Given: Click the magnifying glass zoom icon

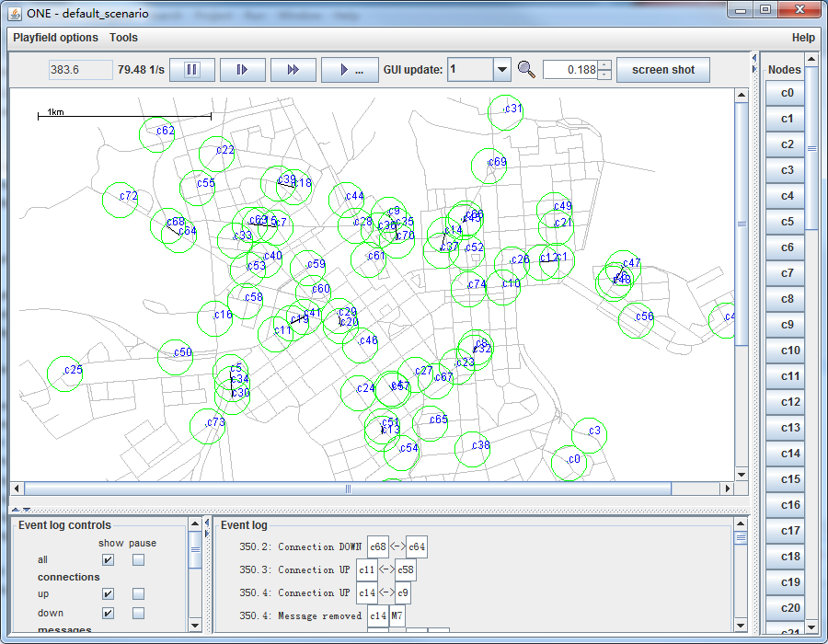Looking at the screenshot, I should (526, 70).
